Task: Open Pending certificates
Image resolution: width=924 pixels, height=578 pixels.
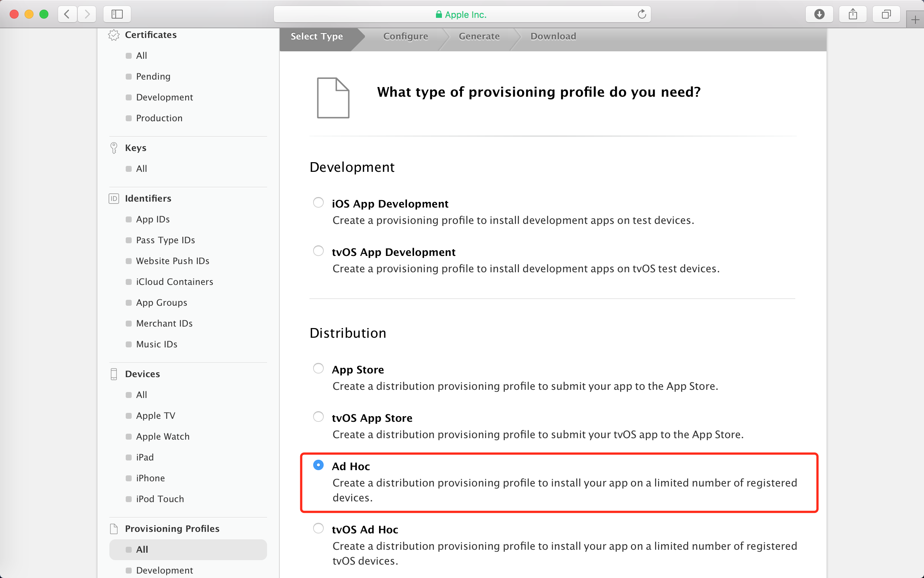Action: [153, 77]
